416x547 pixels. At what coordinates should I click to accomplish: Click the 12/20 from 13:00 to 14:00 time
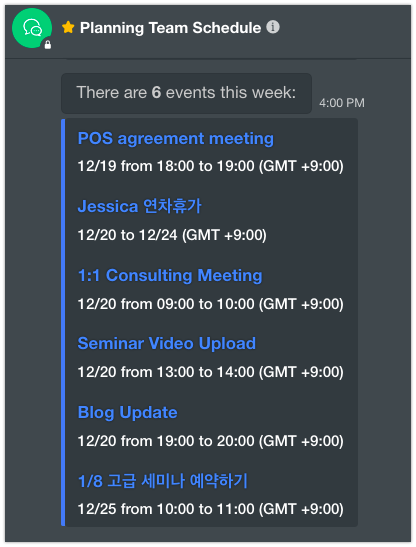coord(210,372)
